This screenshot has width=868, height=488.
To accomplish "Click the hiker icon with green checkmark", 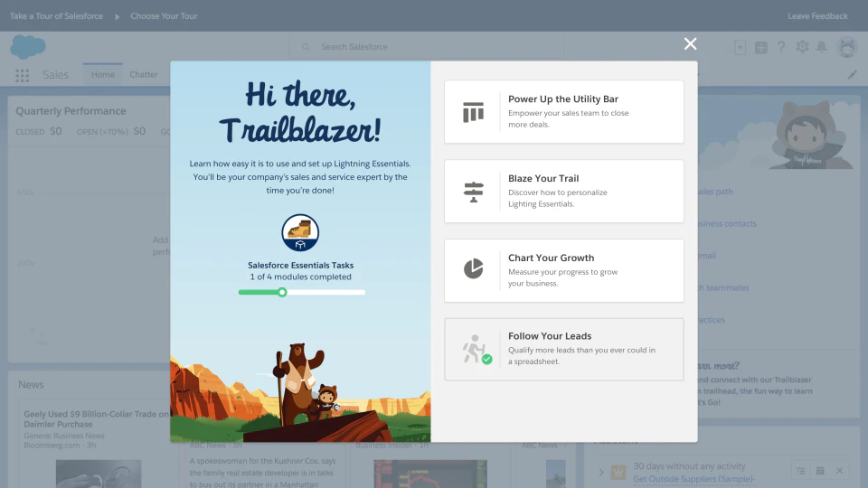I will coord(476,349).
